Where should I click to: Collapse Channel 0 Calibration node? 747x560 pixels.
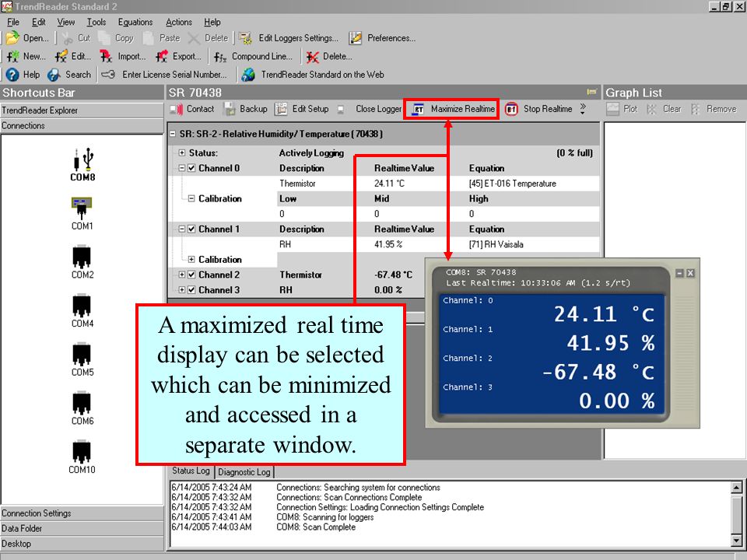pyautogui.click(x=191, y=198)
